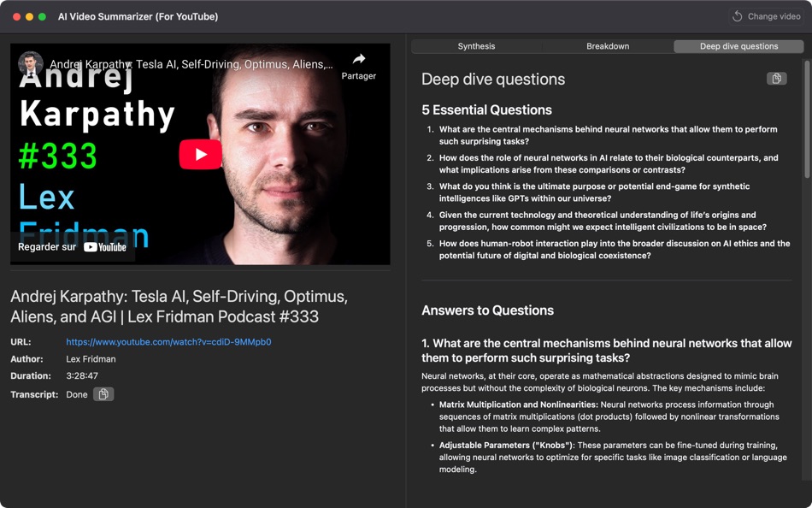
Task: Click question 1 about central mechanisms
Action: 608,135
